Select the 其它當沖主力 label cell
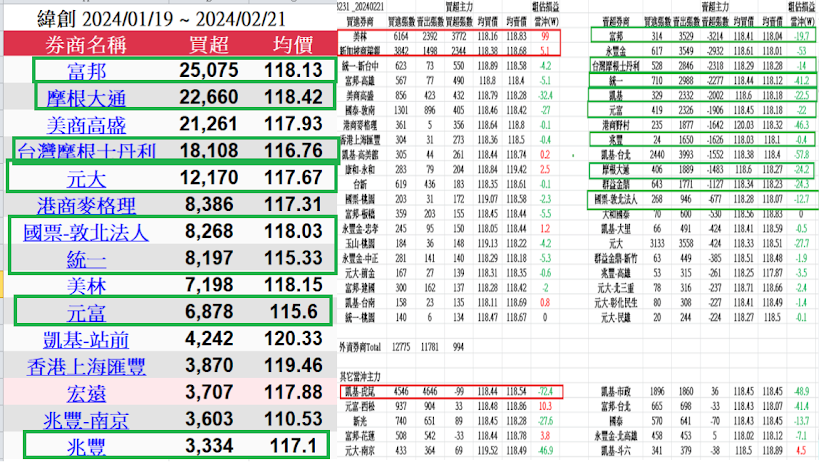The image size is (821, 462). (x=360, y=377)
